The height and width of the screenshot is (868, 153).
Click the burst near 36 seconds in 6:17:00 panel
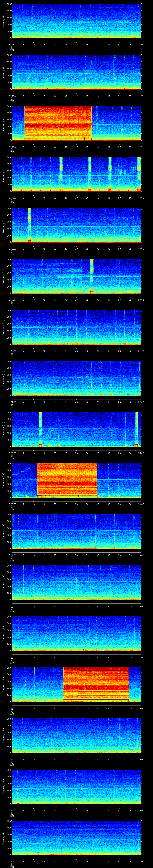pyautogui.click(x=90, y=174)
